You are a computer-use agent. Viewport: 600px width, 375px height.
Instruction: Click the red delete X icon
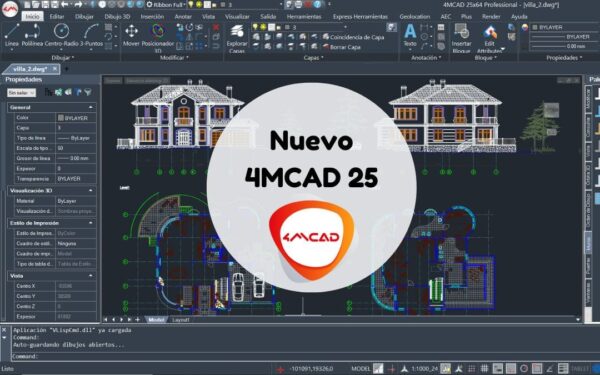pos(216,27)
